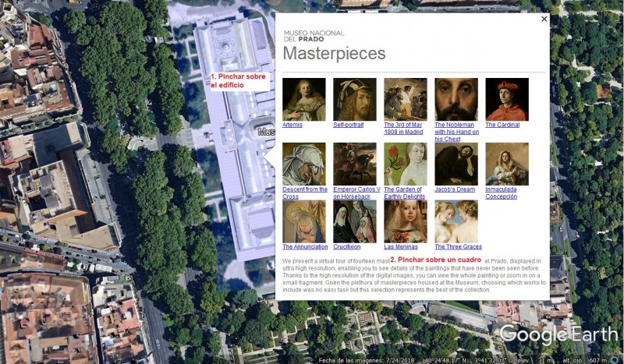The image size is (624, 364).
Task: Click the Jacob's Dream link
Action: click(455, 189)
